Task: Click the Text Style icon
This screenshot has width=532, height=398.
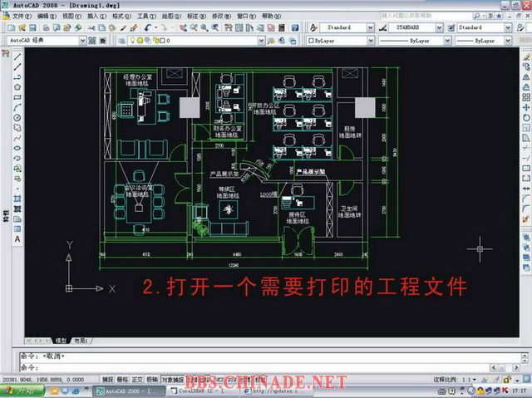Action: [313, 27]
